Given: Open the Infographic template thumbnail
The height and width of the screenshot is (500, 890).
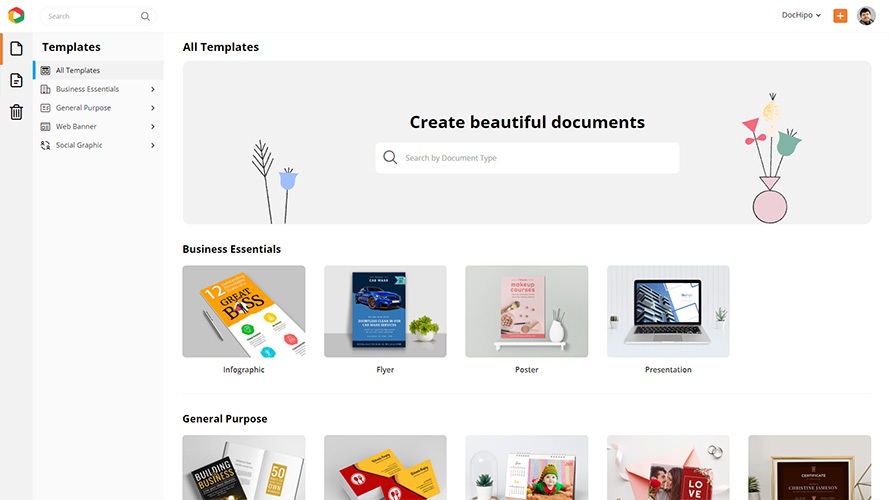Looking at the screenshot, I should click(244, 312).
